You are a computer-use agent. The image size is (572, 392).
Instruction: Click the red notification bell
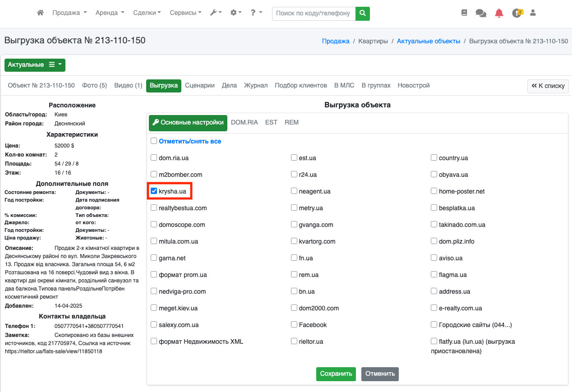point(499,13)
